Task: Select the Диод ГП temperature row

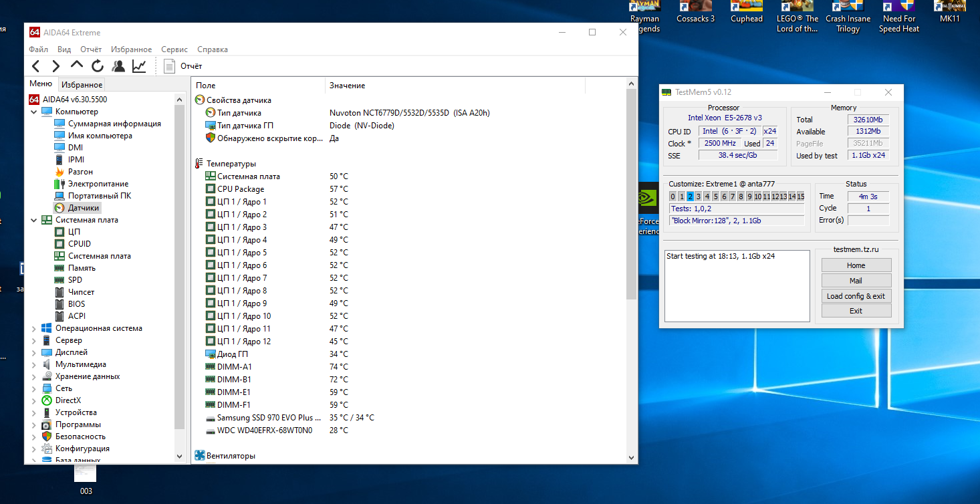Action: click(x=409, y=354)
